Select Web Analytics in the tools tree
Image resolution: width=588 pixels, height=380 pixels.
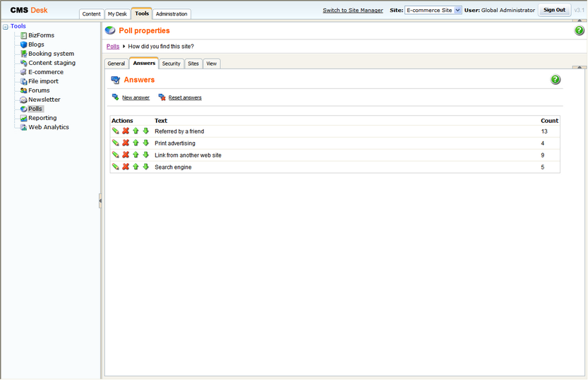(49, 128)
